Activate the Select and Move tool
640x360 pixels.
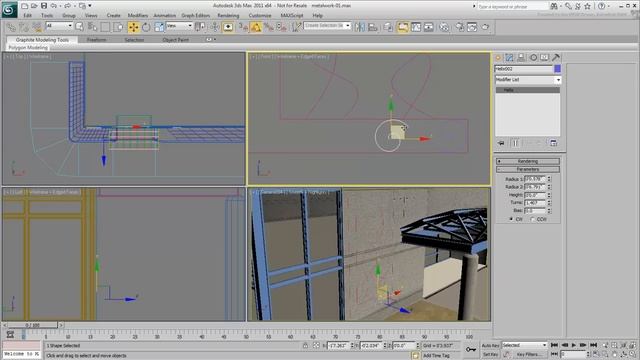(x=133, y=27)
